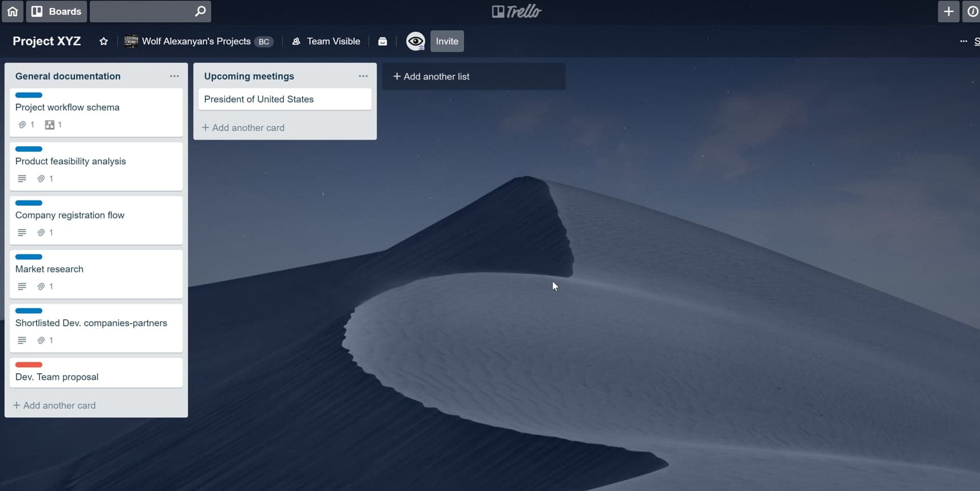The height and width of the screenshot is (491, 980).
Task: Click the attachment icon on the Product feasibility analysis card
Action: click(41, 178)
